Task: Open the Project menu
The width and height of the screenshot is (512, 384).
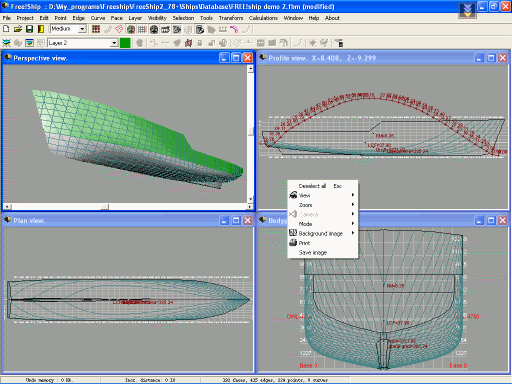Action: [25, 18]
